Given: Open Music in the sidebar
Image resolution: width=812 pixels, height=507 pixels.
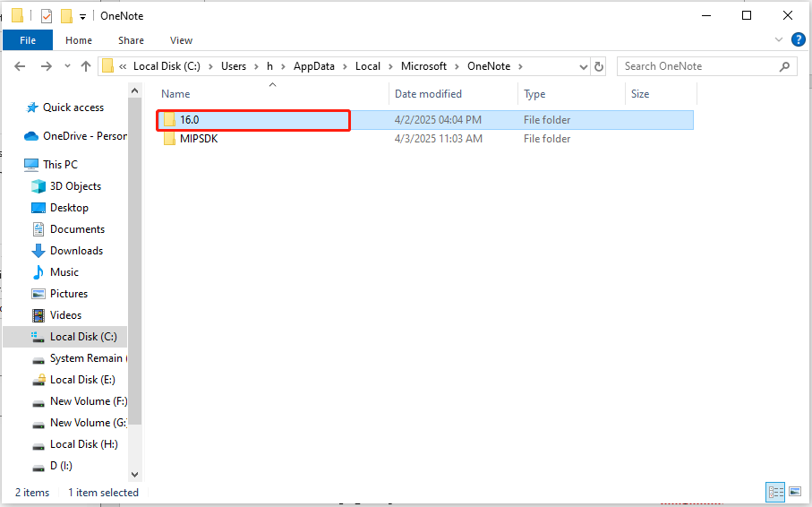Looking at the screenshot, I should tap(56, 272).
